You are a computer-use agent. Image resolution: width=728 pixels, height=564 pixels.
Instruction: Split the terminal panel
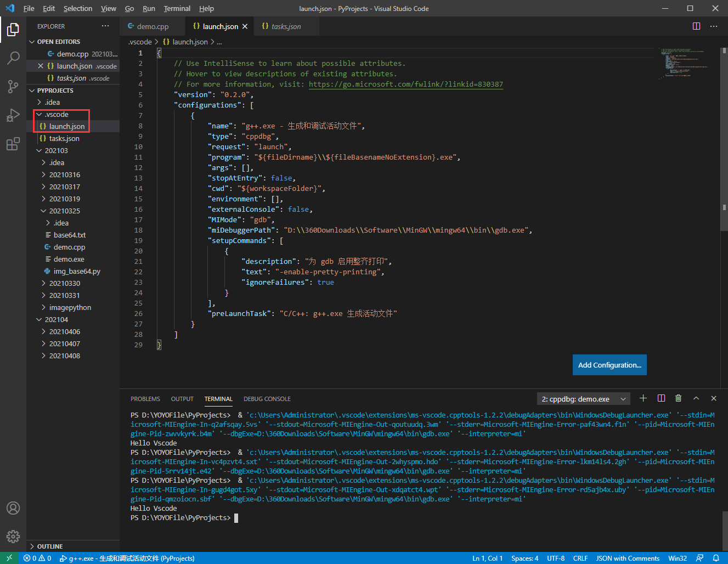tap(661, 398)
